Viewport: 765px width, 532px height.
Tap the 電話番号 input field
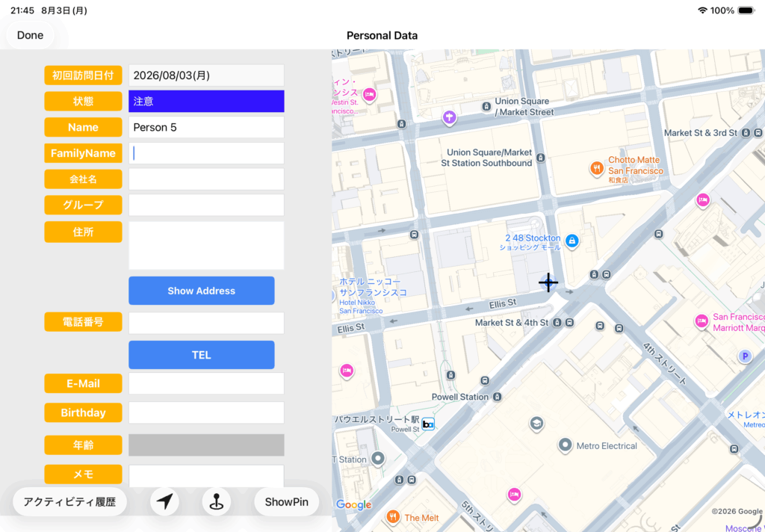click(x=206, y=323)
